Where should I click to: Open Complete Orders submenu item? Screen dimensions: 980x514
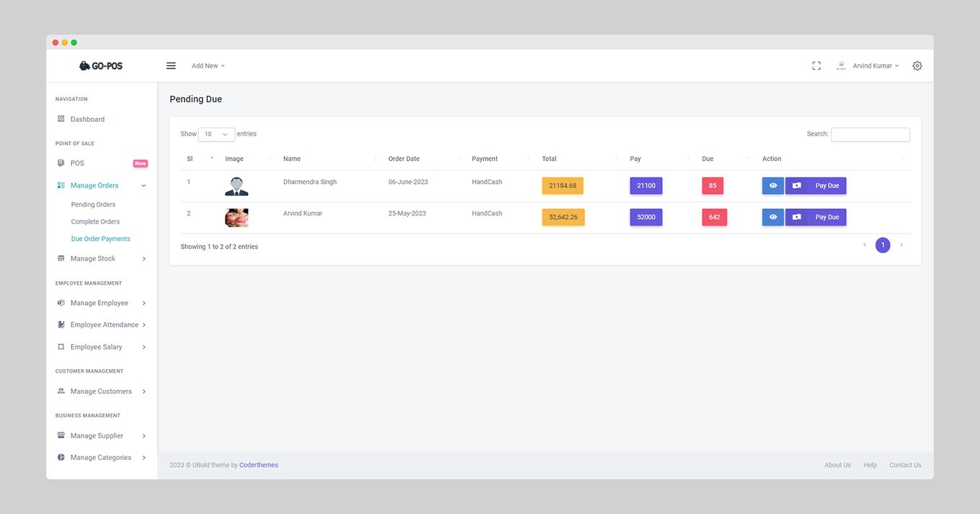coord(95,222)
